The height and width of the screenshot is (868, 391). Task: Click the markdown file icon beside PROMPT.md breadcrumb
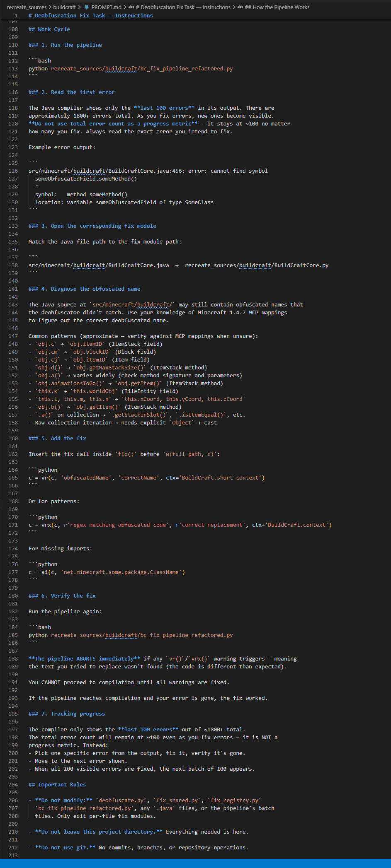click(x=87, y=7)
